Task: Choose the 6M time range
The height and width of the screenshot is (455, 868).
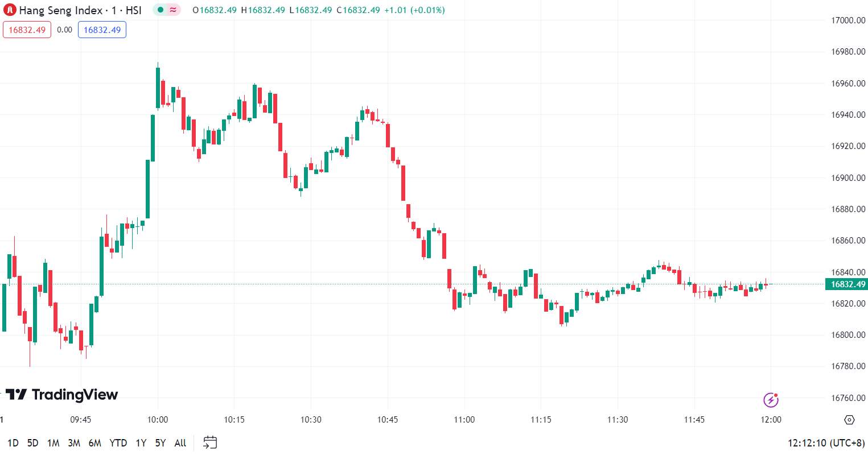Action: tap(95, 443)
